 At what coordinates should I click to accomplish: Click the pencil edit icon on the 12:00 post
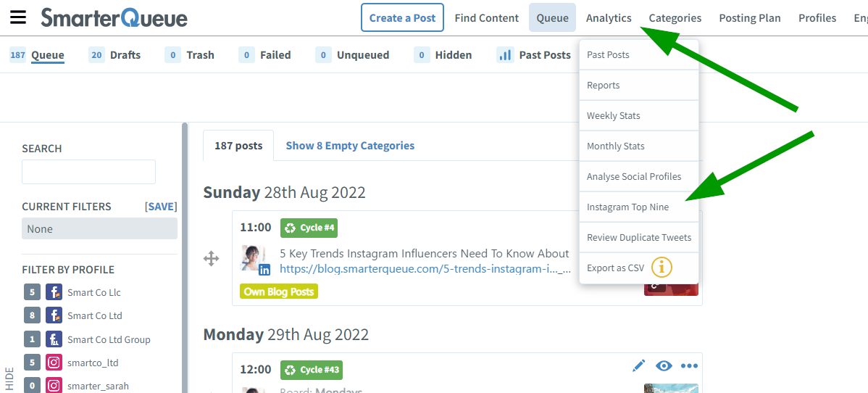[x=638, y=366]
